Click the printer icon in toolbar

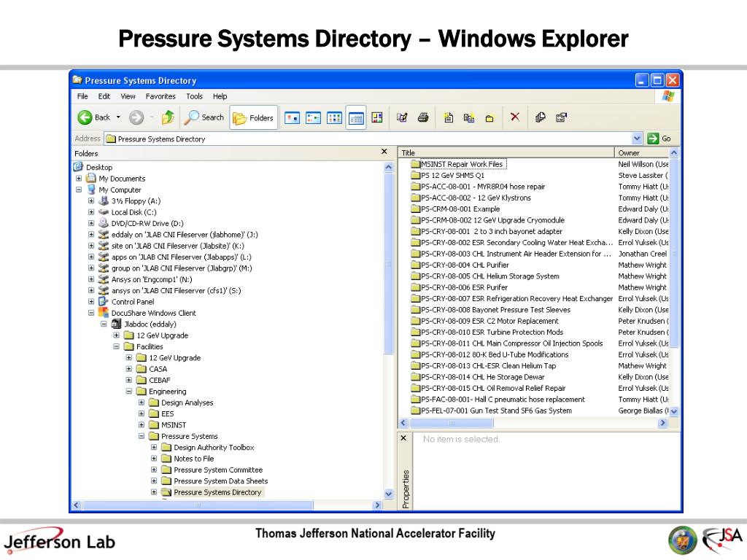[423, 117]
